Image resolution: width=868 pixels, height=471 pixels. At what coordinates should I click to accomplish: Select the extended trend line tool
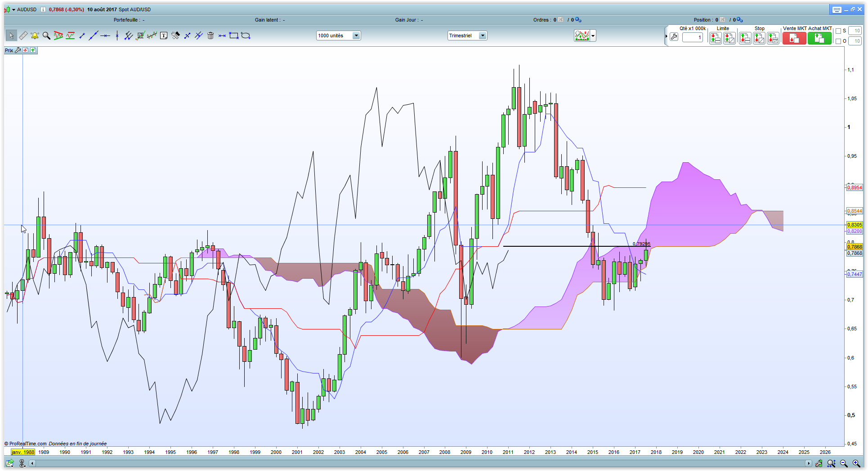coord(94,36)
